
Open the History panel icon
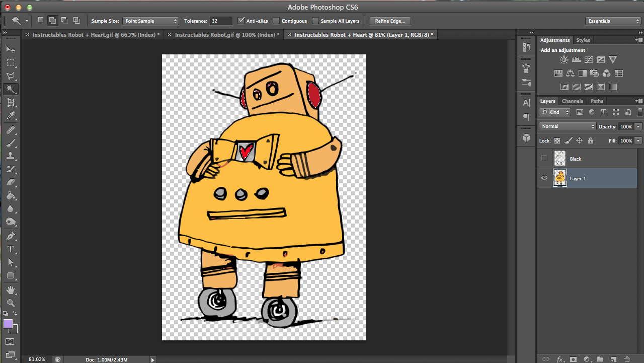click(526, 47)
